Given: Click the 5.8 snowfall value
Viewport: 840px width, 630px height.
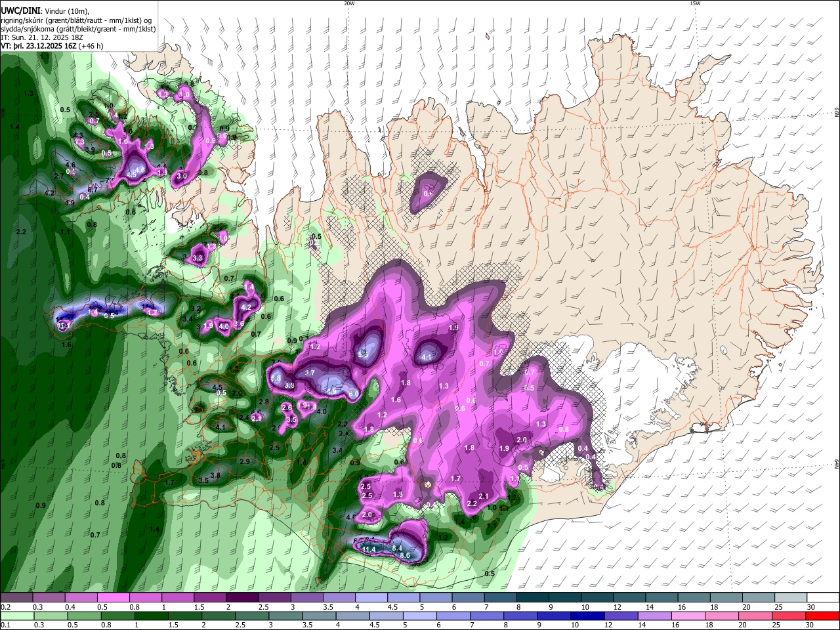Looking at the screenshot, I should pyautogui.click(x=276, y=379).
